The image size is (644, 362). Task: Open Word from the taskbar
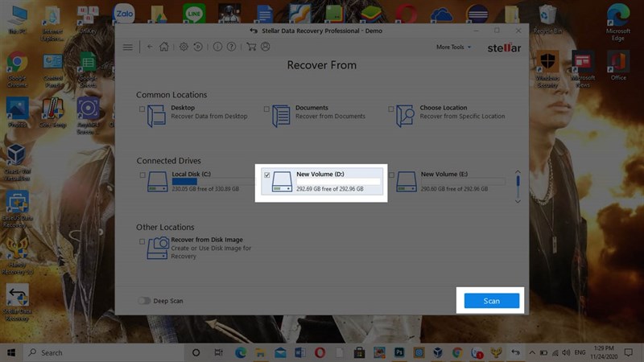click(299, 352)
